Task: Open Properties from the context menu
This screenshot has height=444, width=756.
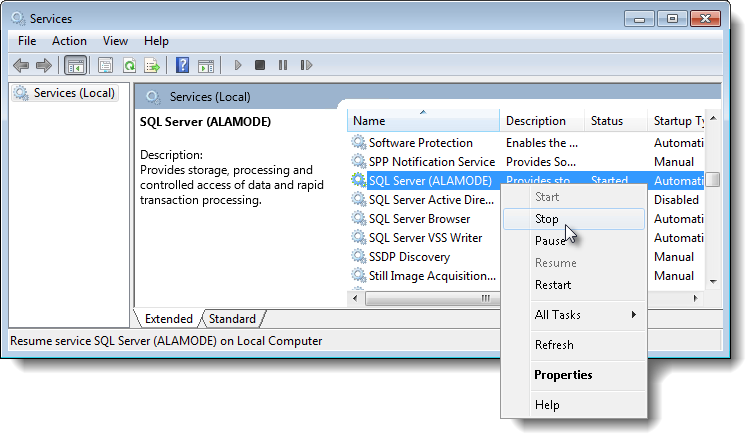Action: pos(574,375)
